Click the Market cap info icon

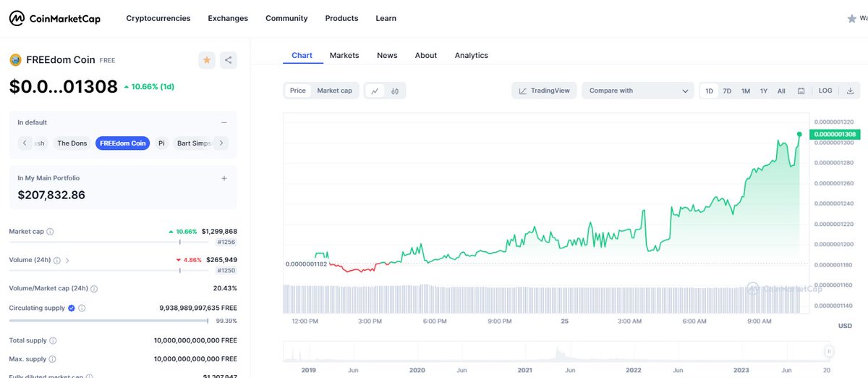pos(50,232)
